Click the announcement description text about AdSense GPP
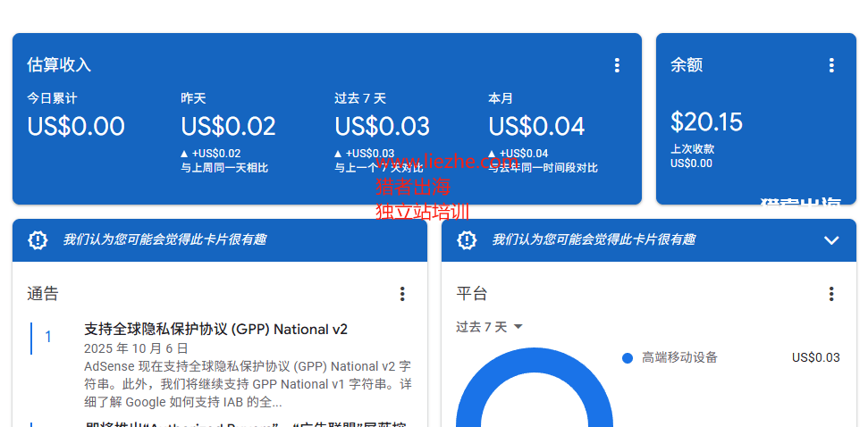This screenshot has width=868, height=427. coord(248,384)
